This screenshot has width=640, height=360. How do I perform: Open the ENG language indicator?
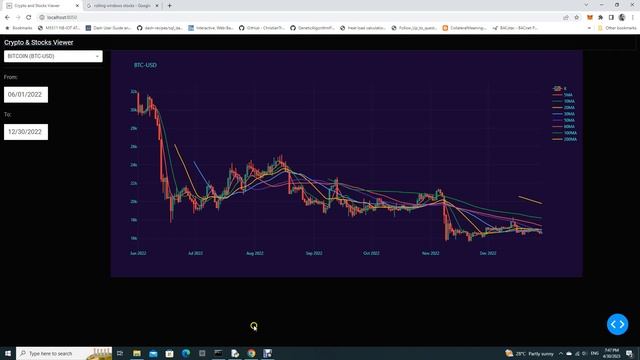(595, 353)
